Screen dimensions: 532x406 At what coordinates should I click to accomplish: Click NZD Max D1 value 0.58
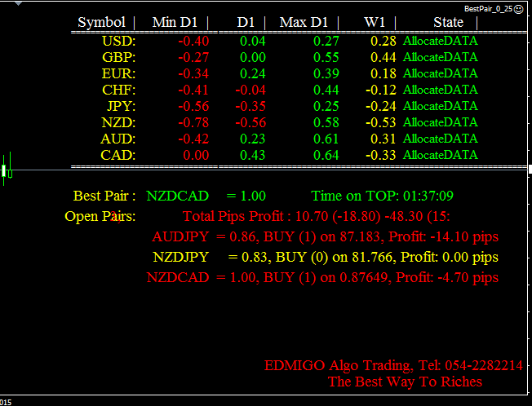click(326, 122)
